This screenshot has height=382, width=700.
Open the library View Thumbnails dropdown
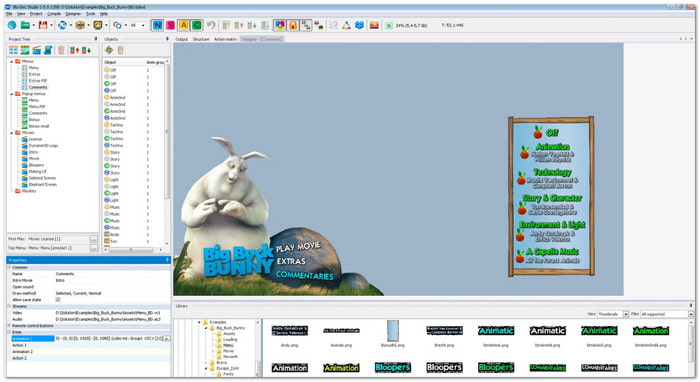pyautogui.click(x=626, y=314)
